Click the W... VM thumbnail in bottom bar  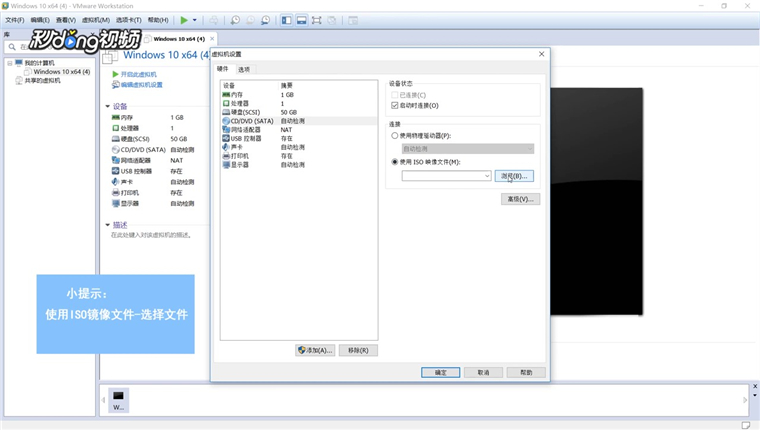coord(118,400)
